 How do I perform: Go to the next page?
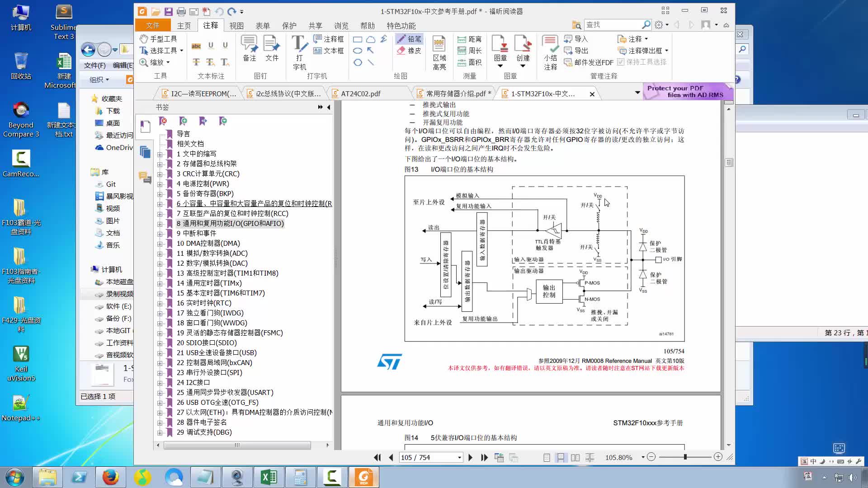click(x=470, y=457)
